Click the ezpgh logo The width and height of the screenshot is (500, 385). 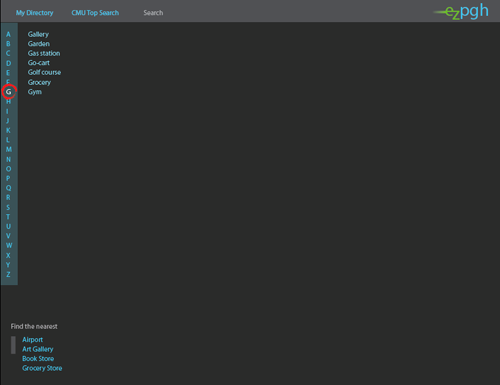[x=461, y=12]
